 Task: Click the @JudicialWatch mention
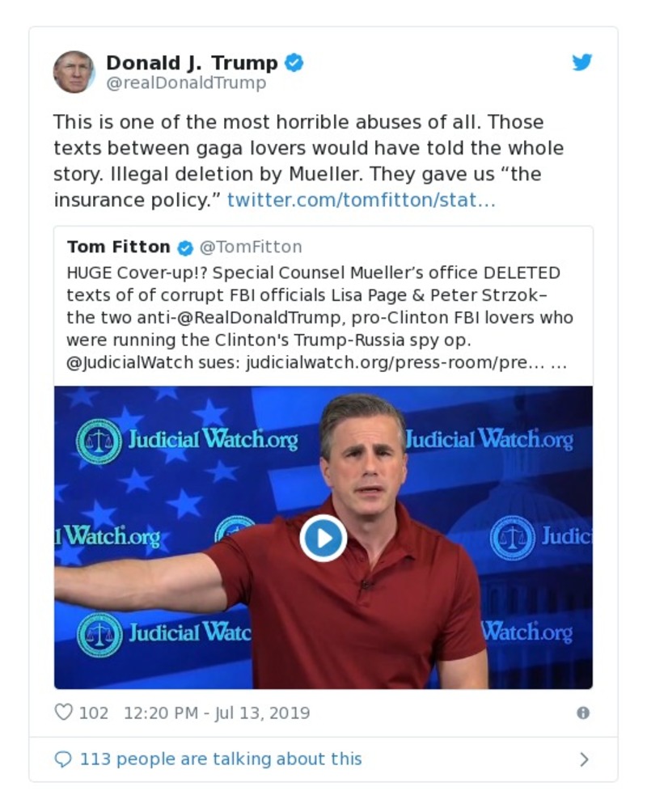129,364
